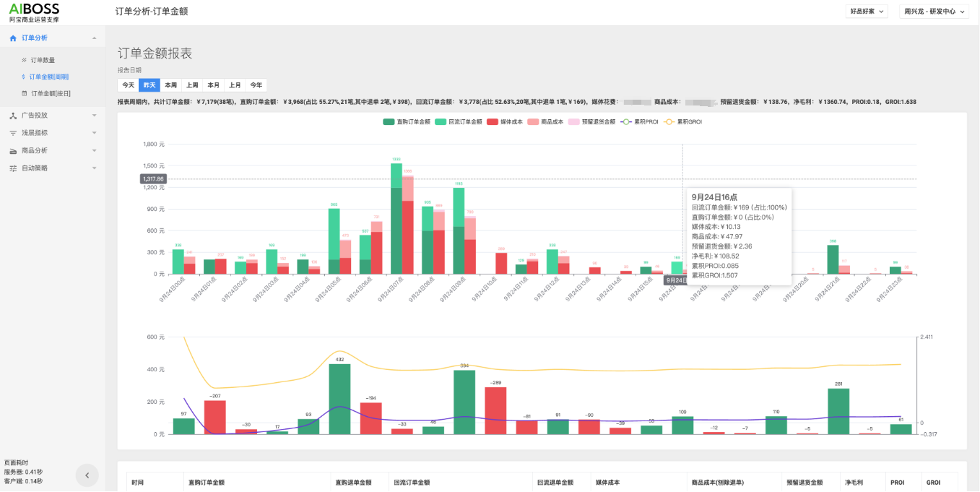Click the 浅层指标 filter icon
This screenshot has height=492, width=980.
[x=13, y=133]
